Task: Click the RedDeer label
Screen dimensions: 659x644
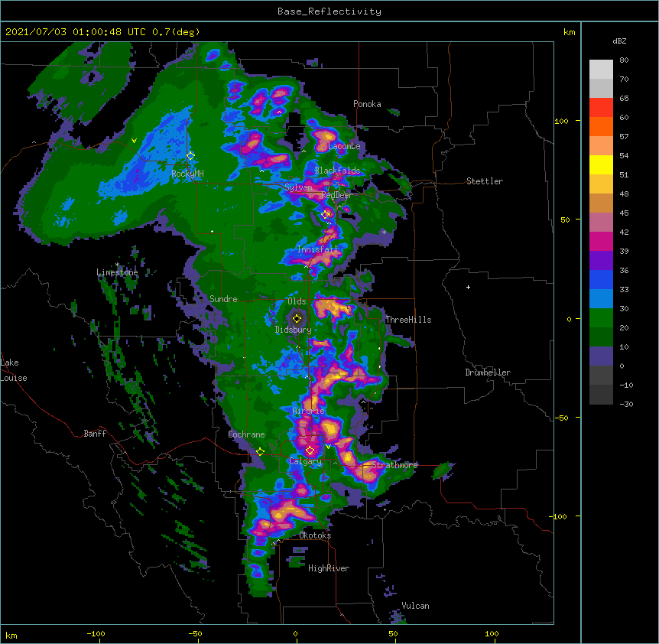Action: click(x=337, y=195)
